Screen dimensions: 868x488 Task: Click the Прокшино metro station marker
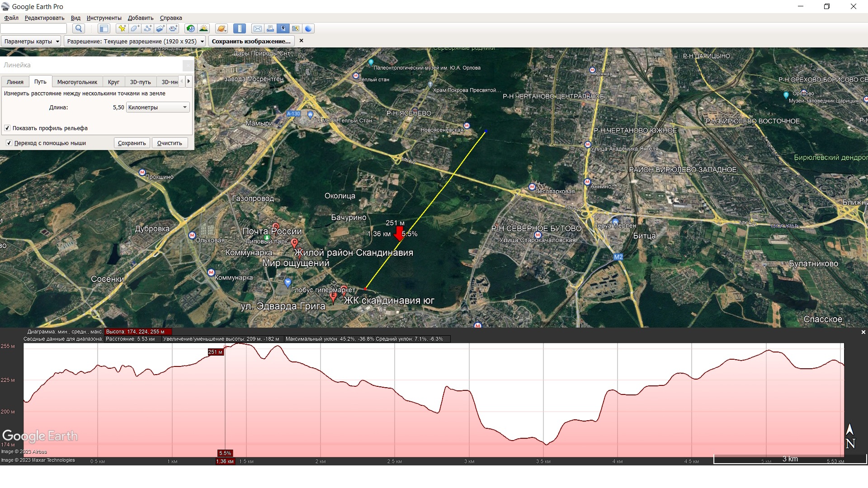coord(142,172)
